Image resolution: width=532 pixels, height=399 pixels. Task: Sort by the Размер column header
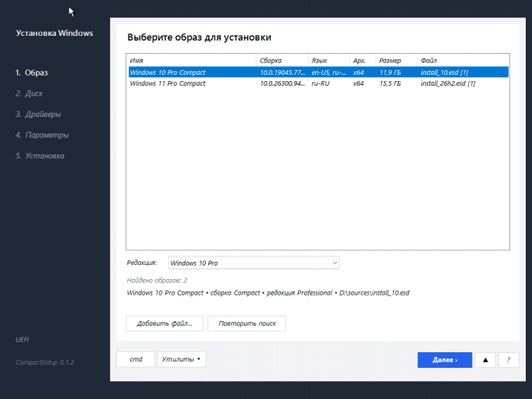[396, 61]
